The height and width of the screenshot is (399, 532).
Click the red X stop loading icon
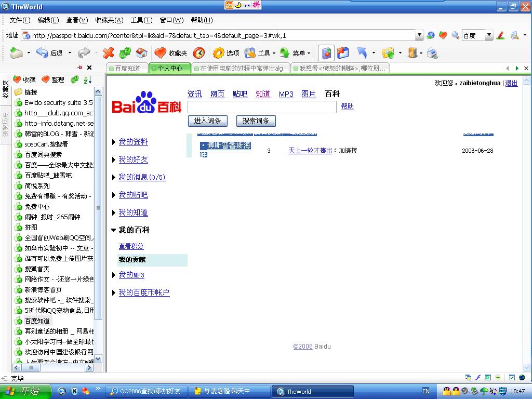point(108,53)
